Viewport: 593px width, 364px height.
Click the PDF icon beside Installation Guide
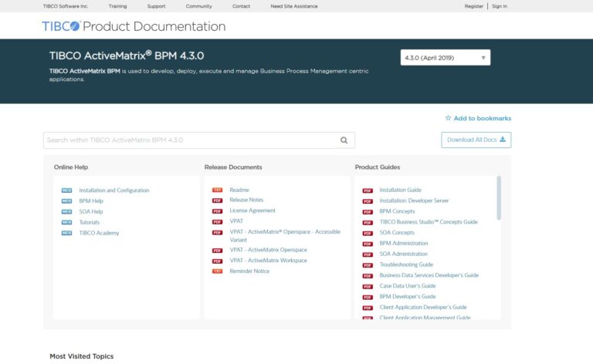click(368, 190)
